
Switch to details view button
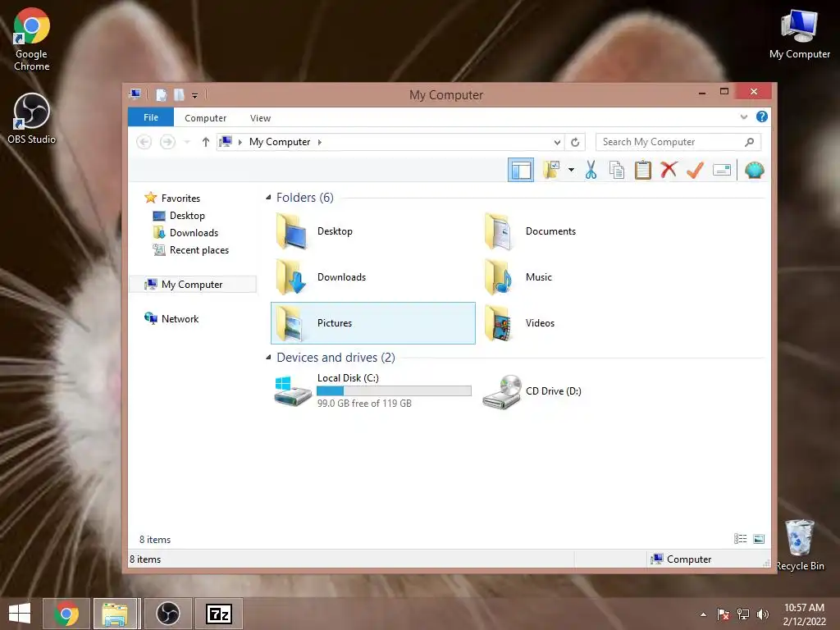pyautogui.click(x=741, y=539)
